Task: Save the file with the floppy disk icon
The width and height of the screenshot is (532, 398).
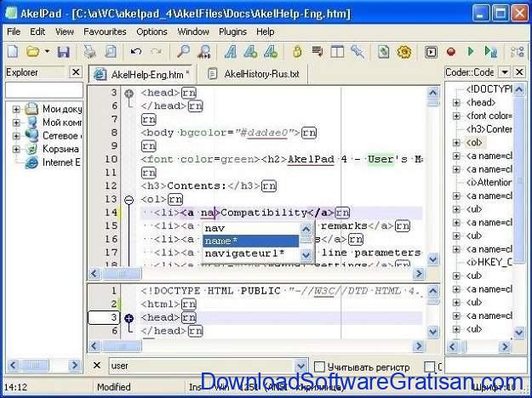Action: click(63, 52)
